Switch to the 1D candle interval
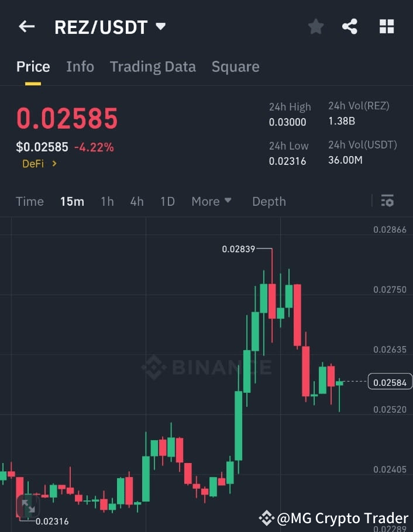The image size is (413, 532). pyautogui.click(x=167, y=201)
